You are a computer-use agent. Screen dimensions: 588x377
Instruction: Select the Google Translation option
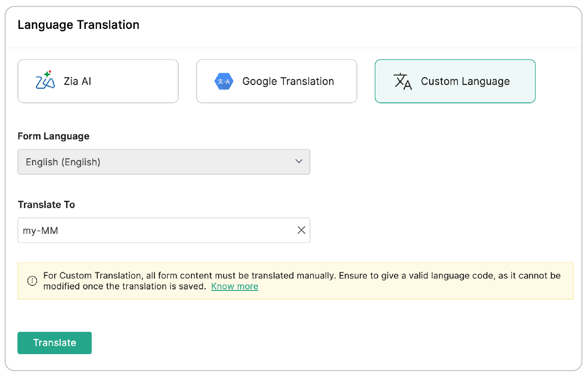tap(276, 81)
